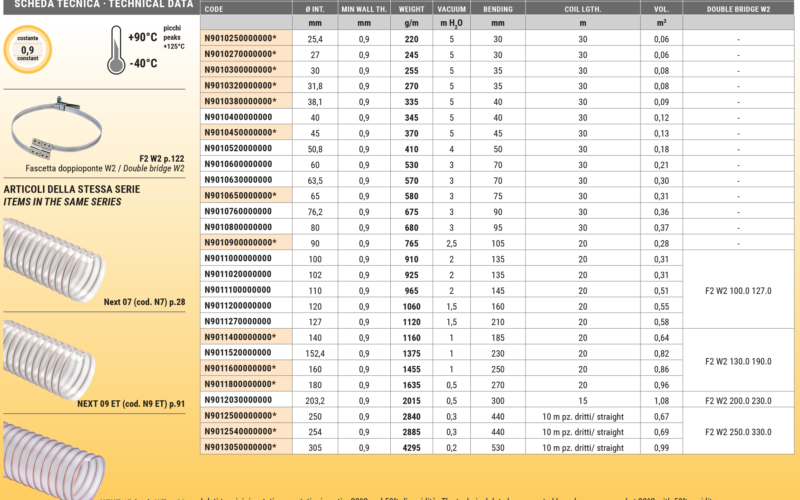Open the F2 W2 p.122 reference
Viewport: 800px width, 500px height.
(162, 157)
